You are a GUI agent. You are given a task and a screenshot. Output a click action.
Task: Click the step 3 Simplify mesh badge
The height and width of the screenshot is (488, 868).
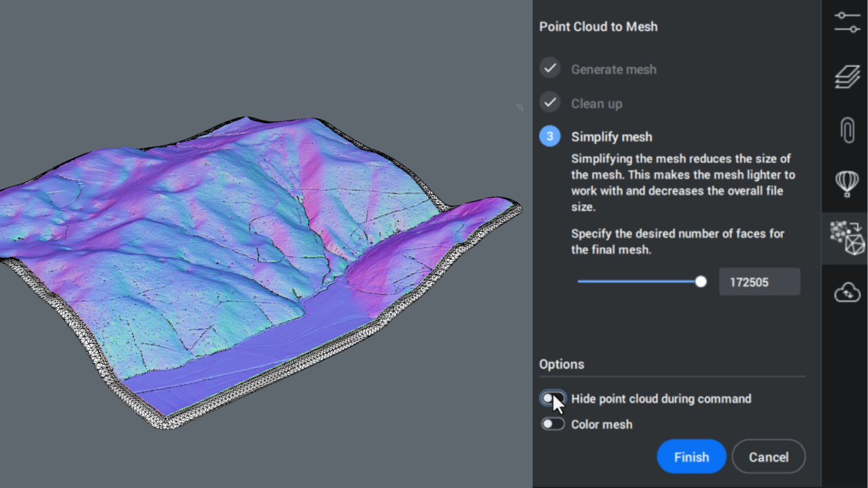pos(549,136)
